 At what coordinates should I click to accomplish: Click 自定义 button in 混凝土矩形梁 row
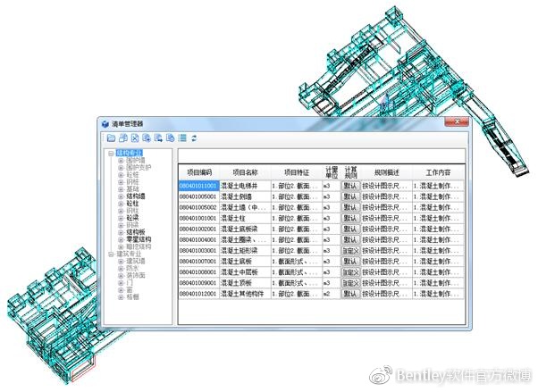[x=349, y=251]
